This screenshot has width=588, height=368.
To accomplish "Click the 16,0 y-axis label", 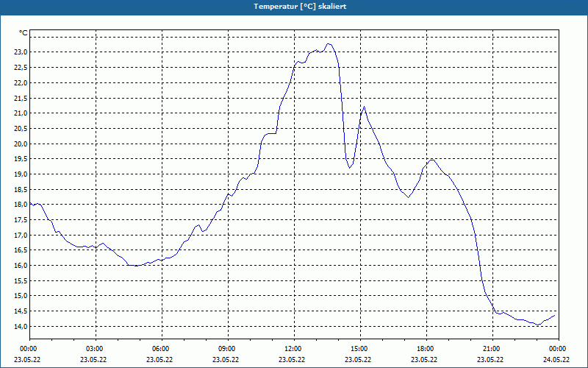I will [x=21, y=266].
